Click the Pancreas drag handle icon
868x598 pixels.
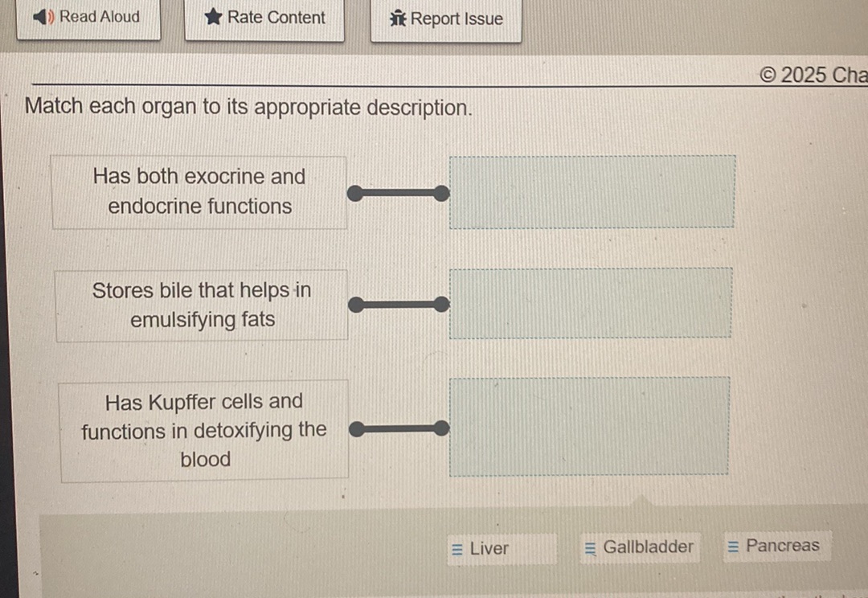pyautogui.click(x=733, y=547)
